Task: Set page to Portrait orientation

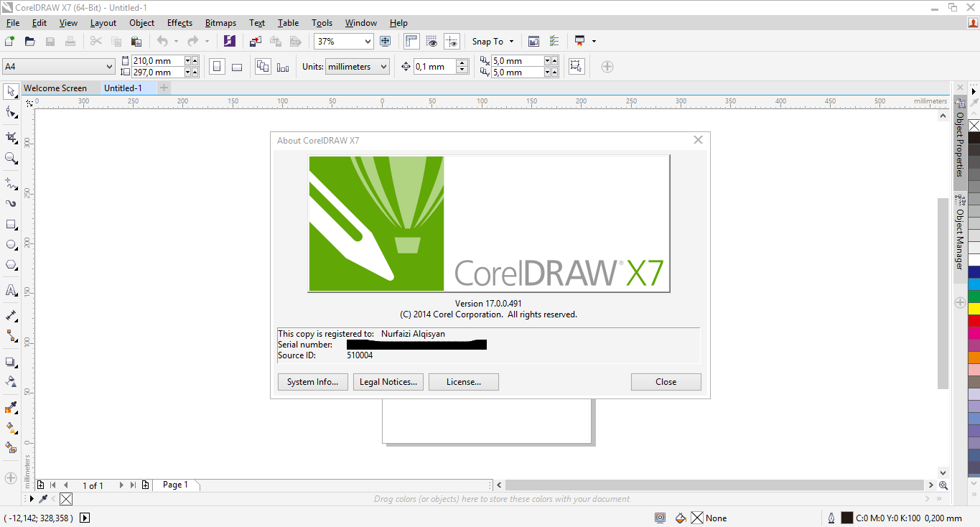Action: coord(217,67)
